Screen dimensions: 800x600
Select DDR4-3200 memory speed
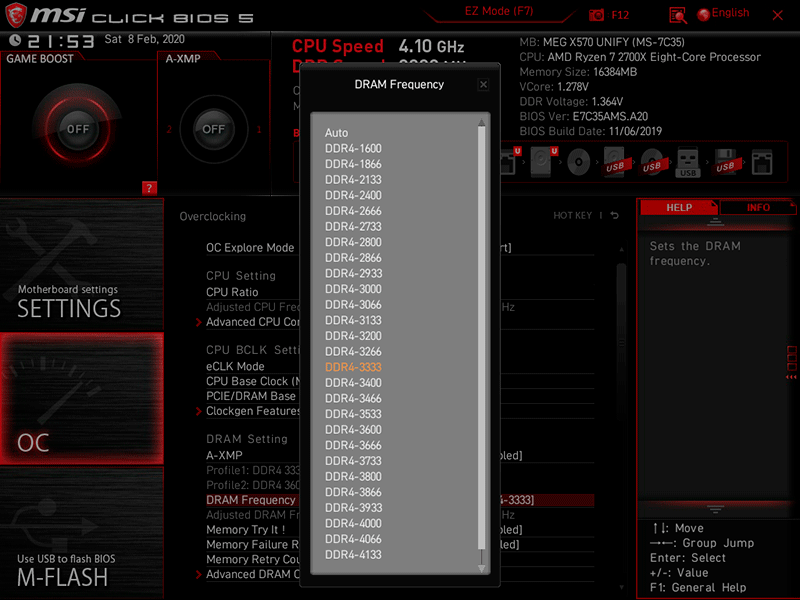click(x=353, y=336)
